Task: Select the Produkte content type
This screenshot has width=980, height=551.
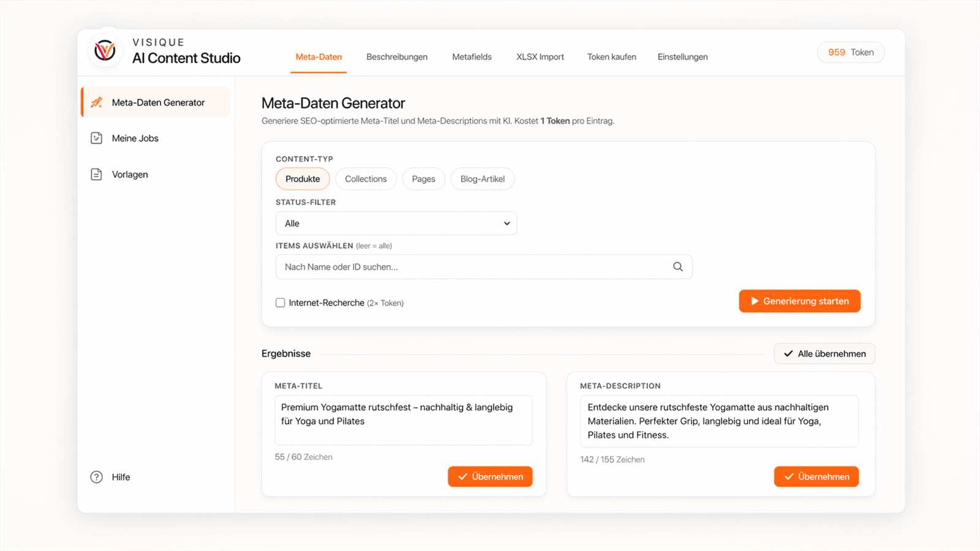Action: pos(303,179)
